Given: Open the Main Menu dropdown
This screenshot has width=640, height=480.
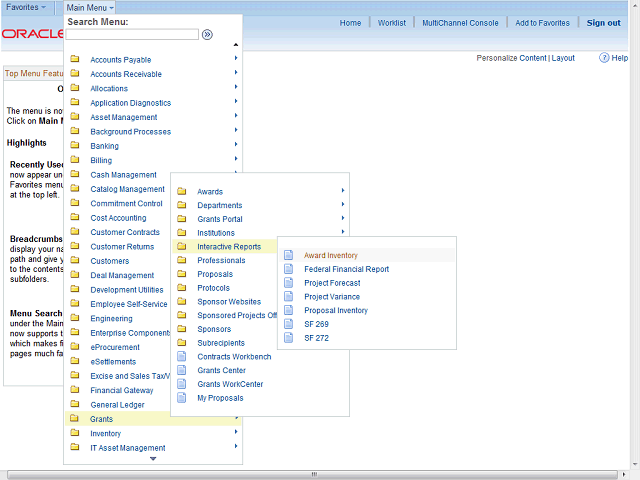Looking at the screenshot, I should (x=90, y=7).
